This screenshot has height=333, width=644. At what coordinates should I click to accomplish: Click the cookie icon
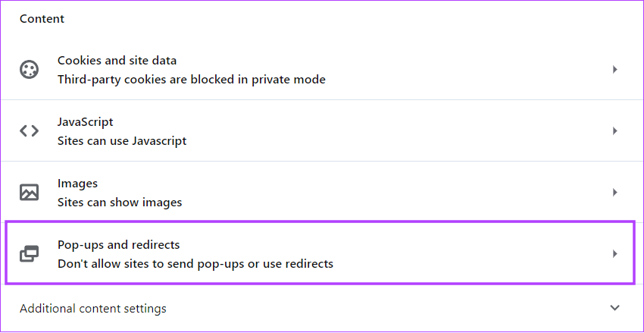click(29, 70)
